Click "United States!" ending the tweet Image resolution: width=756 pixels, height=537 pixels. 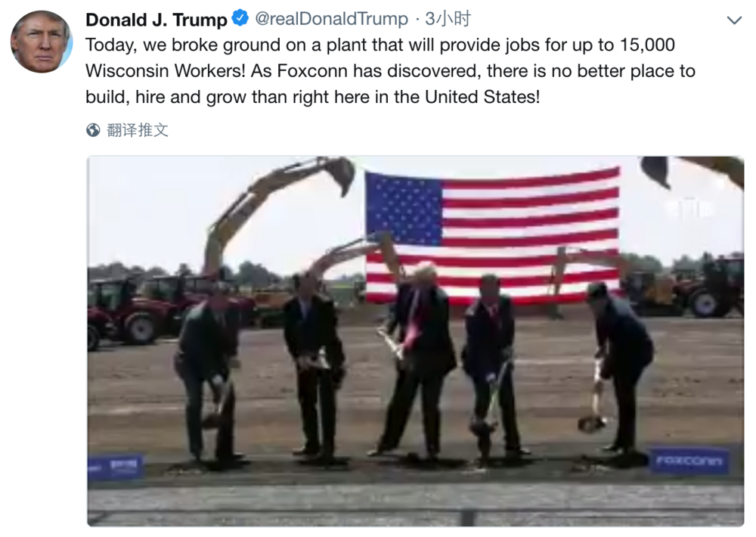click(x=482, y=97)
